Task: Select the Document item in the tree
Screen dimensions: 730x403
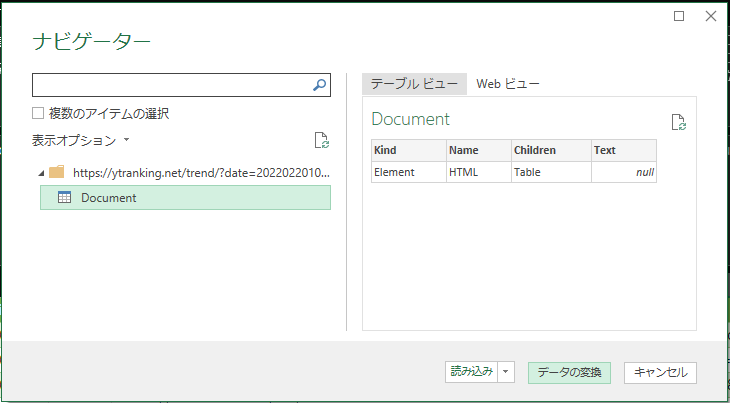Action: [x=185, y=197]
